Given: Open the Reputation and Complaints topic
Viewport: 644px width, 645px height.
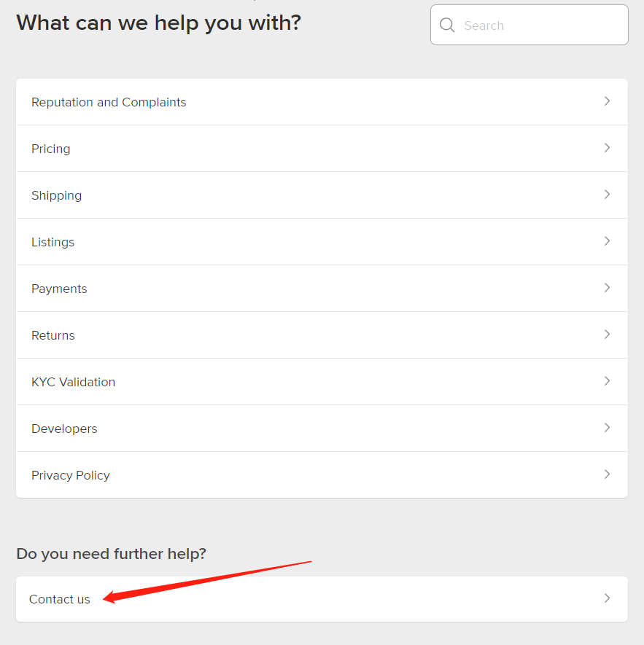Looking at the screenshot, I should point(109,102).
